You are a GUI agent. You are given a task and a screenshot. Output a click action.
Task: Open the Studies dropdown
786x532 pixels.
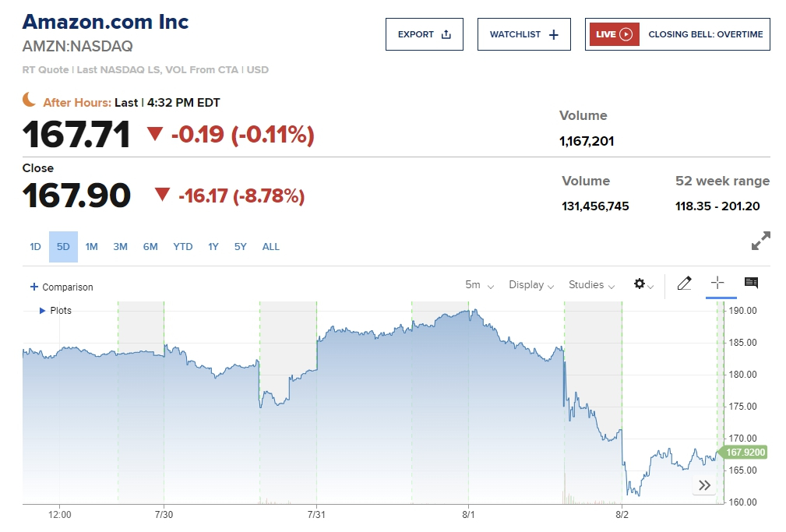click(x=591, y=285)
